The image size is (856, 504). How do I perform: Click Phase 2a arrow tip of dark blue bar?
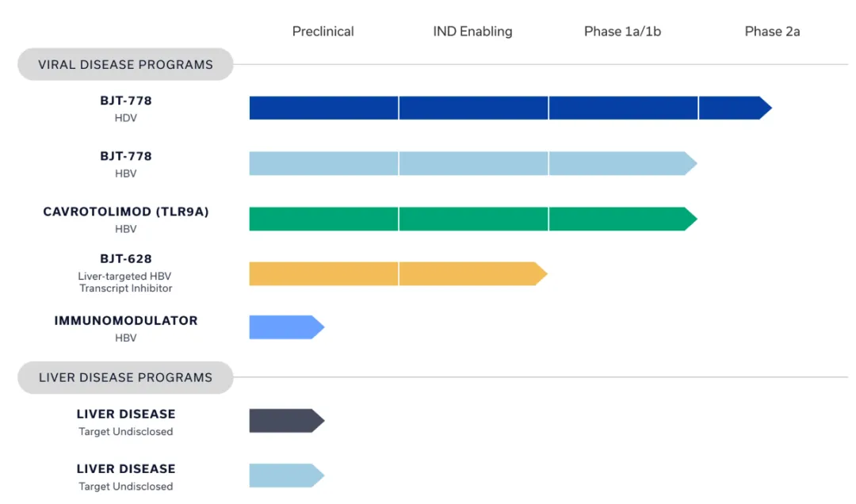point(733,108)
